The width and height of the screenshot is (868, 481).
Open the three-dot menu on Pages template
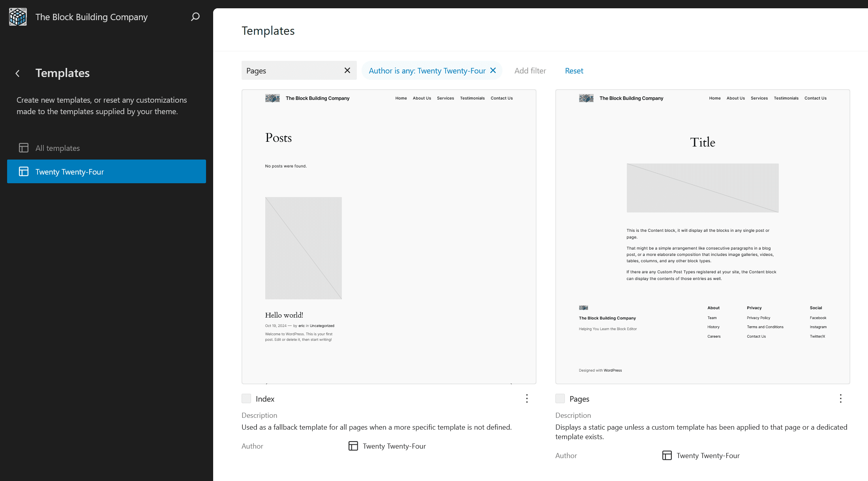841,399
